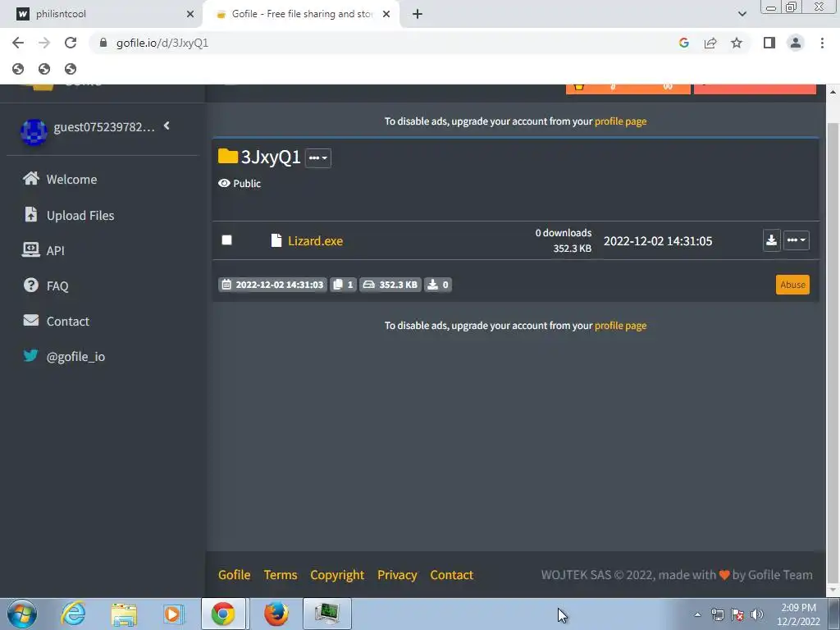Click the folder download count badge
This screenshot has width=840, height=630.
tap(438, 285)
